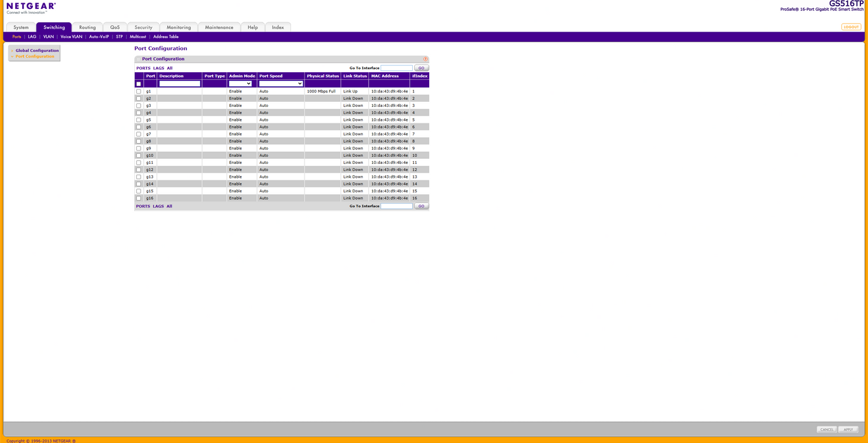This screenshot has width=868, height=443.
Task: Click the APPLY button
Action: click(x=848, y=429)
